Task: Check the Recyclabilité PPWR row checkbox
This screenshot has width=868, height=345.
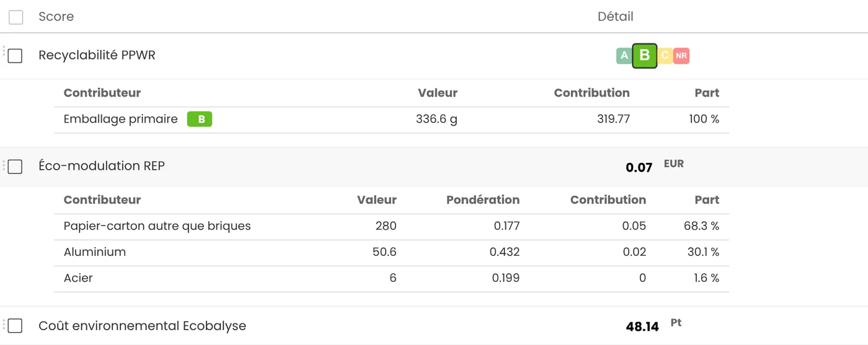Action: 15,56
